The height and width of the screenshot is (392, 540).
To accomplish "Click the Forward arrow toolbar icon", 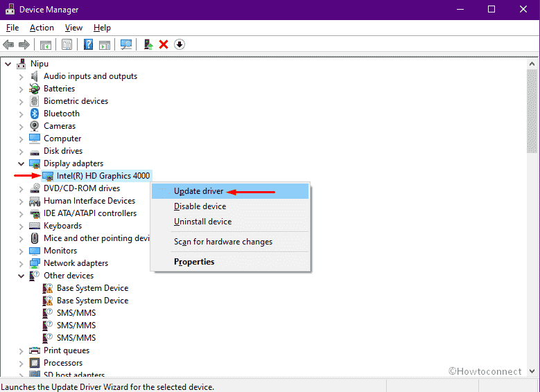I will click(x=24, y=44).
